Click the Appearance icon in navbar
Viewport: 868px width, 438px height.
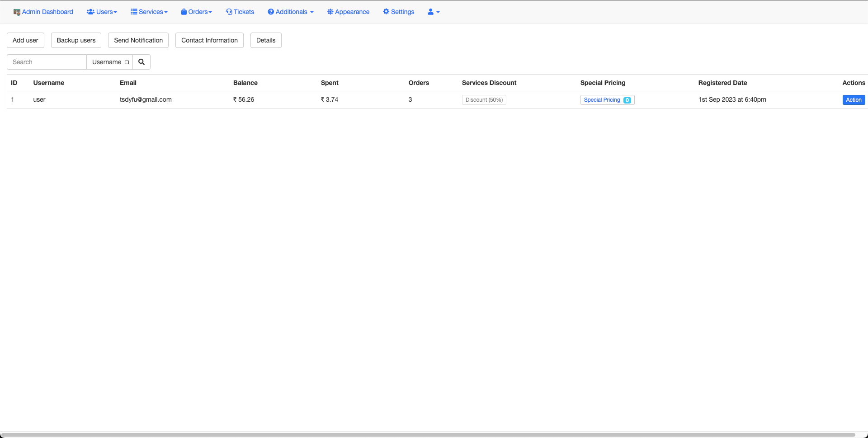pos(330,12)
